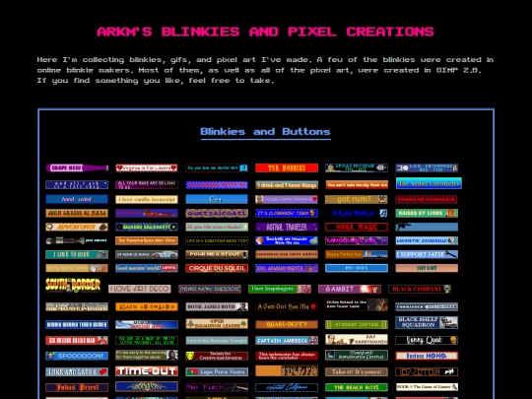Open the All Your Base Are Belong blinkie
Image resolution: width=532 pixels, height=399 pixels.
click(x=147, y=184)
